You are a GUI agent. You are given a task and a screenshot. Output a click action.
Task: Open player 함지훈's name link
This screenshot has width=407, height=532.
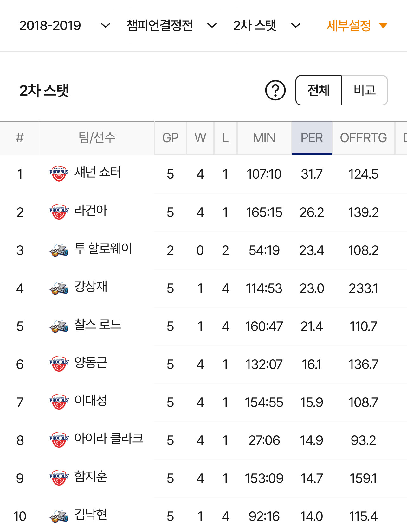[91, 477]
